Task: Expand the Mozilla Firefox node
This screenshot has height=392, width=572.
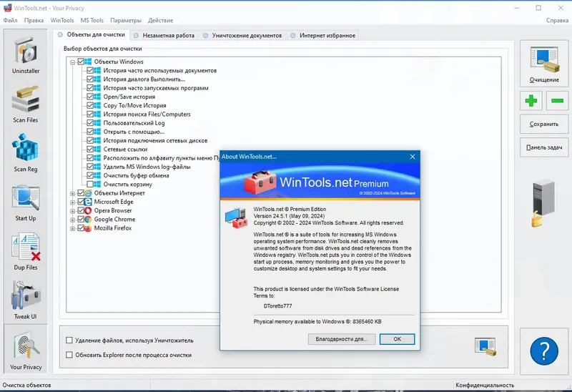Action: point(73,228)
